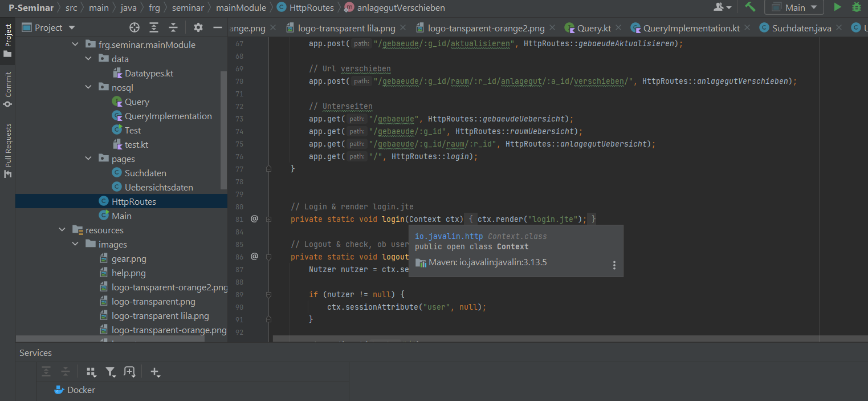Select the Main class in project tree
This screenshot has width=868, height=401.
[x=115, y=216]
